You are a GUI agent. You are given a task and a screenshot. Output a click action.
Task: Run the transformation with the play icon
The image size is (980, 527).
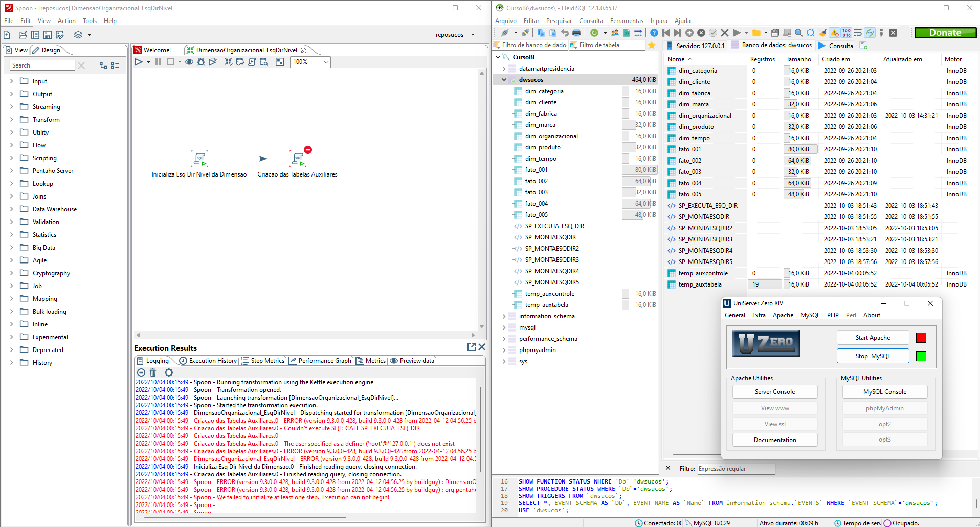click(x=139, y=62)
